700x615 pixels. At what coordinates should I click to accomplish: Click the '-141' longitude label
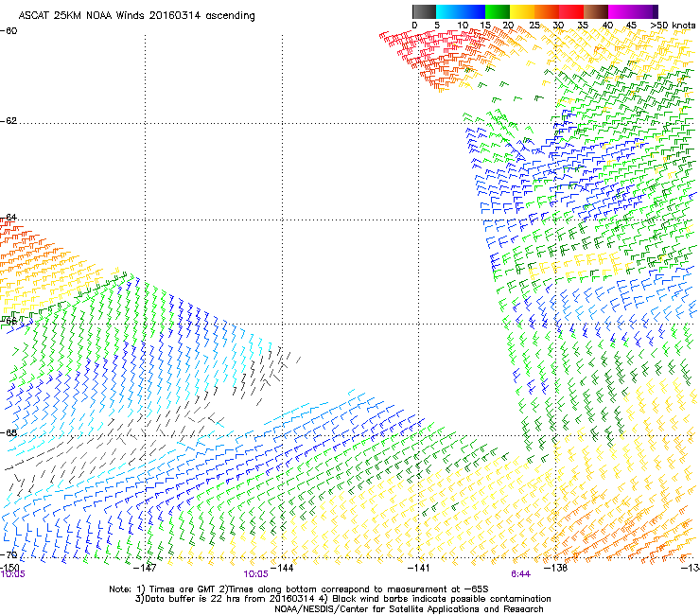coord(419,568)
